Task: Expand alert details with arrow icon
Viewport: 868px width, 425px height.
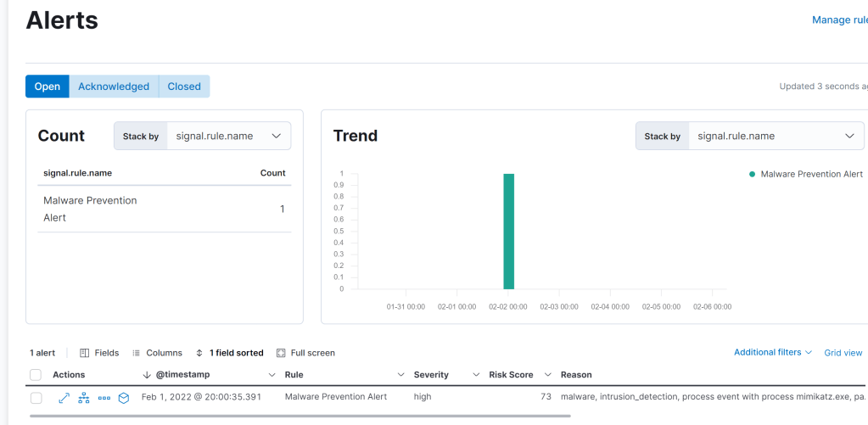Action: pos(64,397)
